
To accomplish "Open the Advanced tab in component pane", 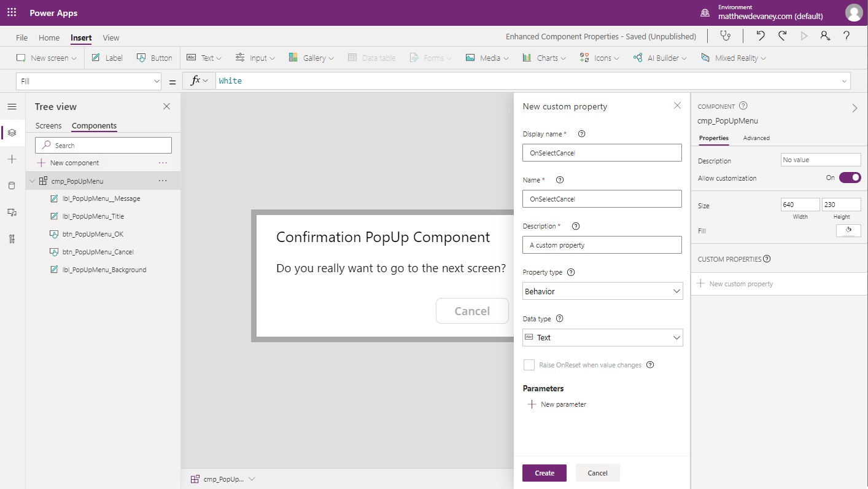I will click(x=756, y=138).
